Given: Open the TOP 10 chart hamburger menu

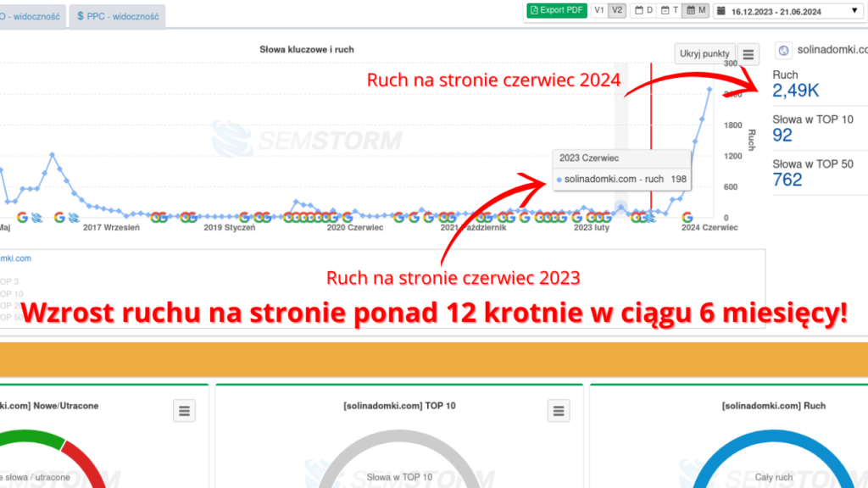Looking at the screenshot, I should [559, 410].
